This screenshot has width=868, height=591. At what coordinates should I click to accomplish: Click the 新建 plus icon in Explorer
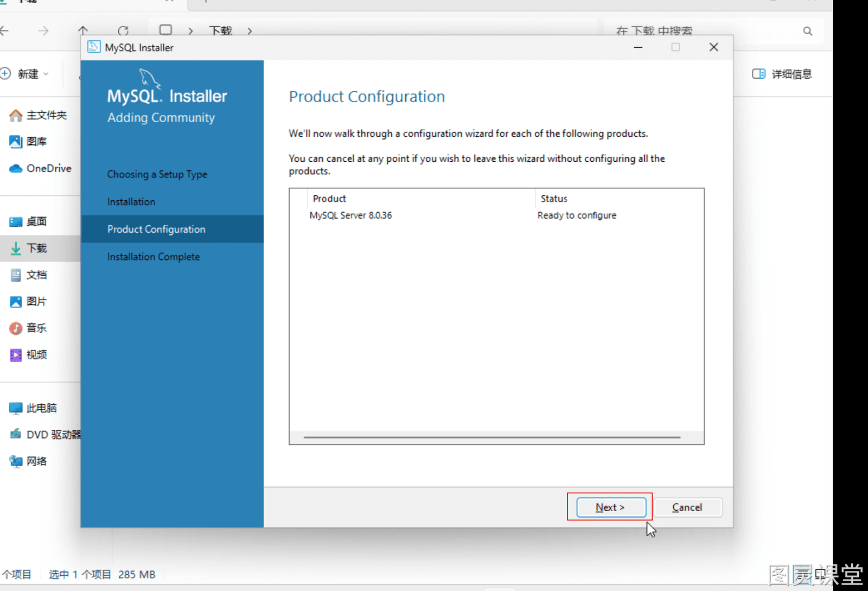pyautogui.click(x=5, y=73)
